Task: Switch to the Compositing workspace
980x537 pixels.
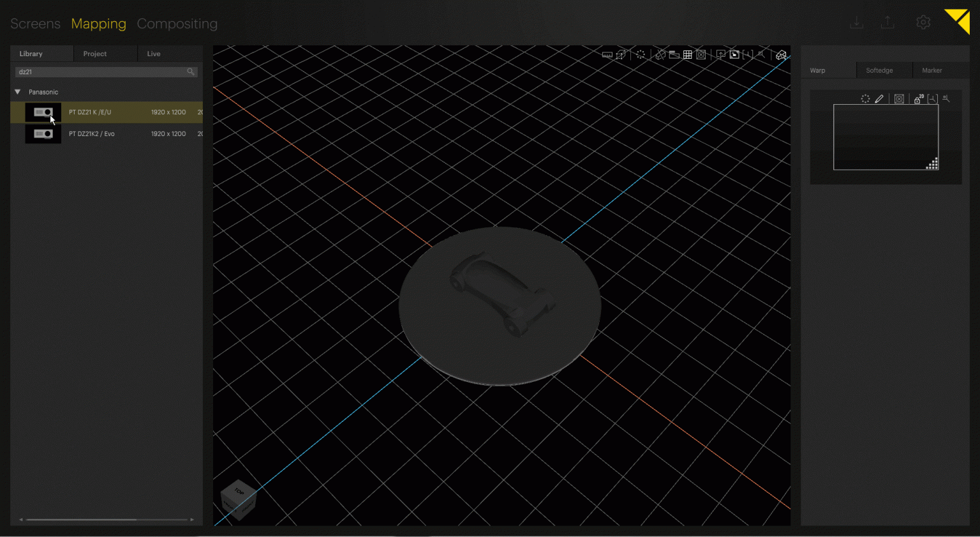Action: coord(177,24)
